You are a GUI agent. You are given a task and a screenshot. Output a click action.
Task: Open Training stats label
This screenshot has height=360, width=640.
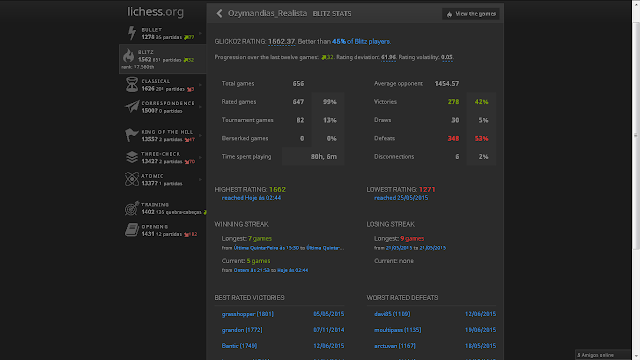click(155, 204)
